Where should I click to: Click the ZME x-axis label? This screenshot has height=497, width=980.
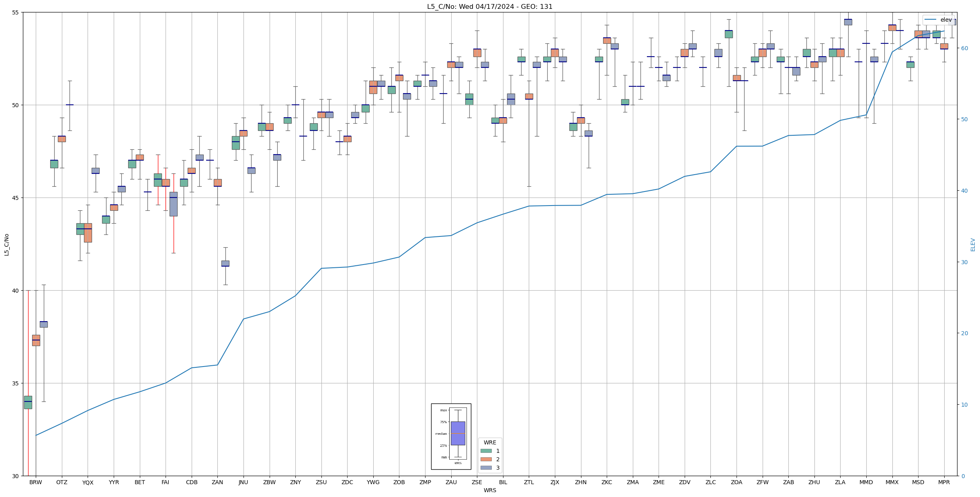659,483
